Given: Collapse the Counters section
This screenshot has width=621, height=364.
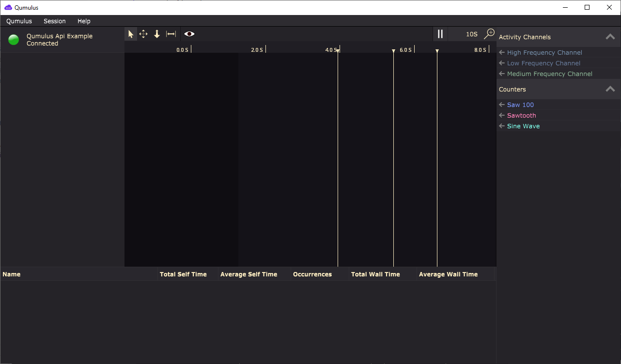Looking at the screenshot, I should coord(610,89).
